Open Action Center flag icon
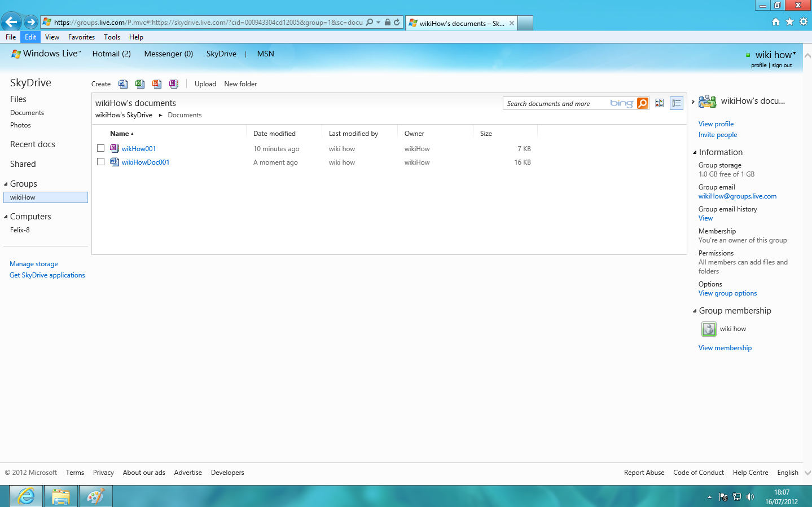Image resolution: width=812 pixels, height=507 pixels. pyautogui.click(x=723, y=497)
